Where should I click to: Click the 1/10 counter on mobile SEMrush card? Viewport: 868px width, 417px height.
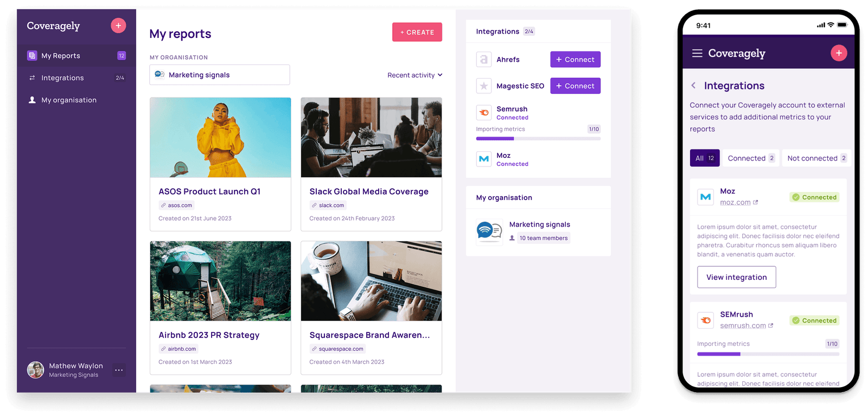[x=832, y=344]
